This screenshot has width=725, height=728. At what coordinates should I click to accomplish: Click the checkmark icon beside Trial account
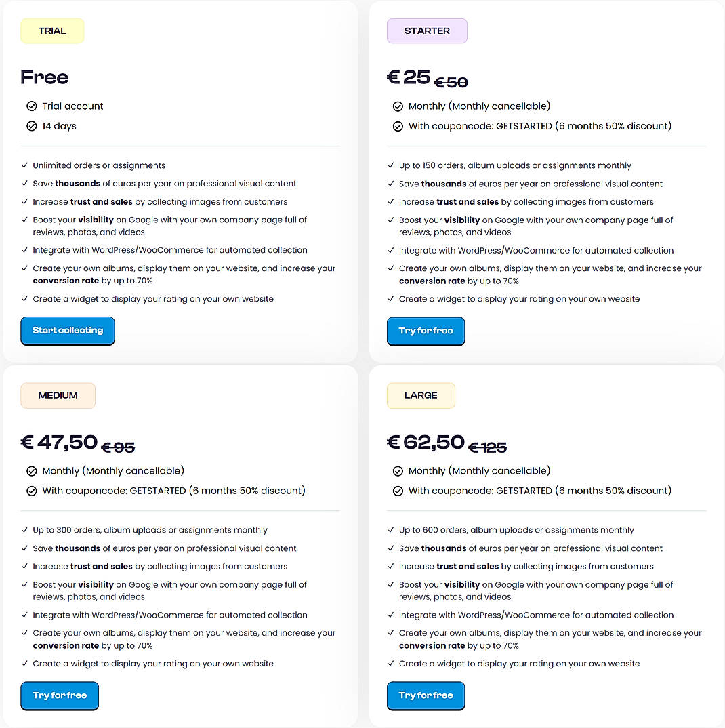point(31,106)
